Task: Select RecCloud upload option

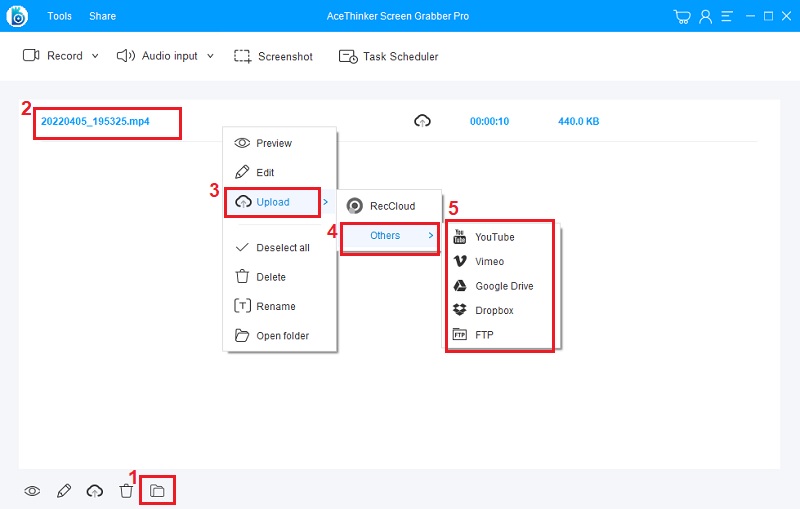Action: click(x=390, y=206)
